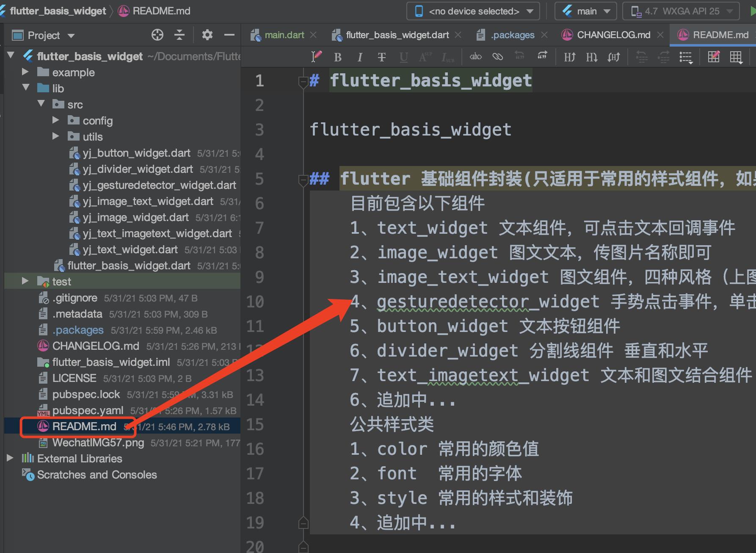Close the CHANGELOG.md tab
Image resolution: width=756 pixels, height=553 pixels.
click(x=660, y=35)
